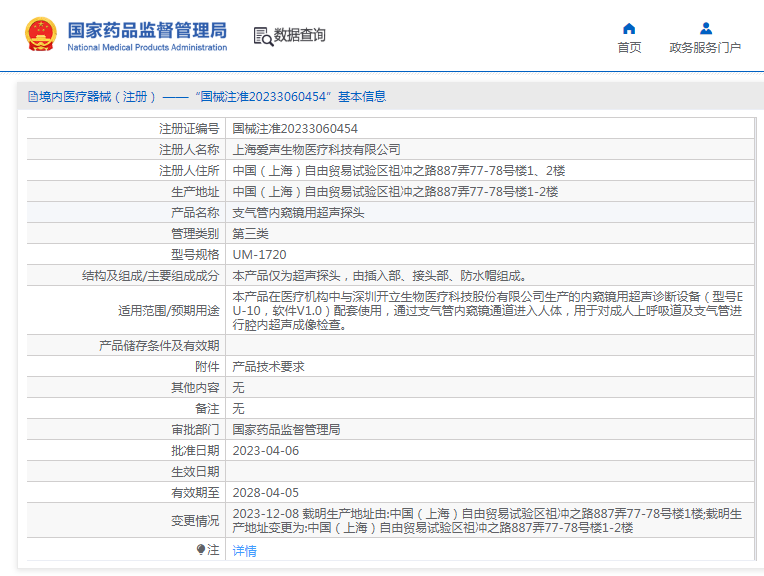Click the 国家药品监督管理局 site title
Screen dimensions: 764x576
(147, 30)
